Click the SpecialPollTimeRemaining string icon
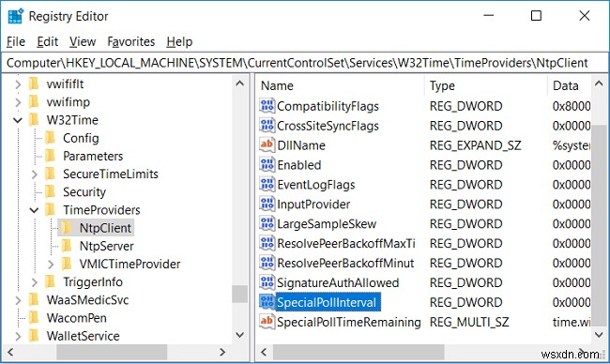610x364 pixels. click(x=267, y=322)
